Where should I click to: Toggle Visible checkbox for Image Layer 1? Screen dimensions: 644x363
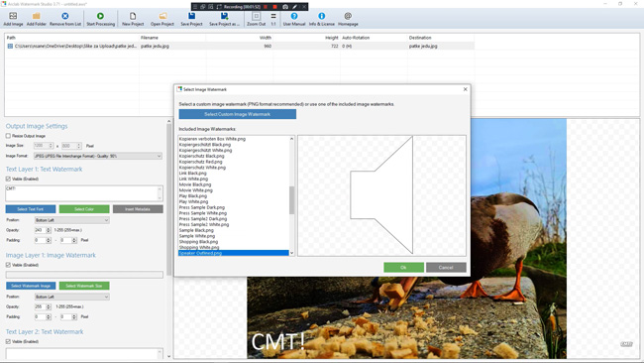[8, 265]
